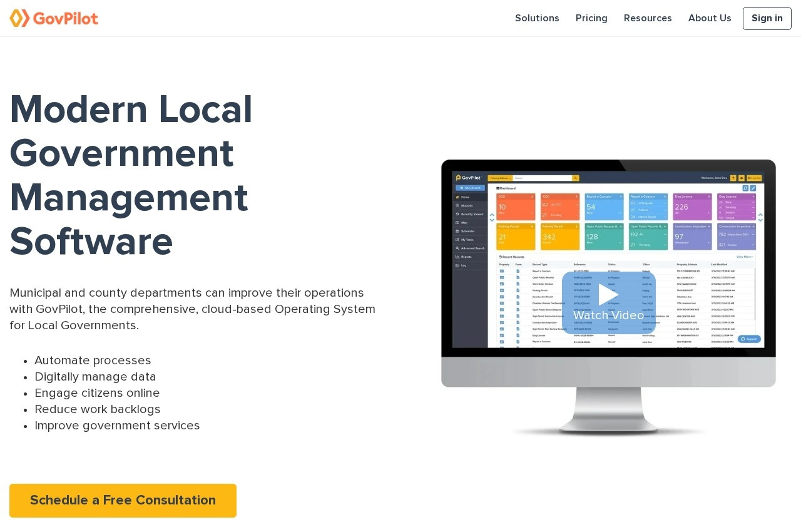Click the 'Modern Local Government Management Software' heading
801x532 pixels.
[131, 175]
